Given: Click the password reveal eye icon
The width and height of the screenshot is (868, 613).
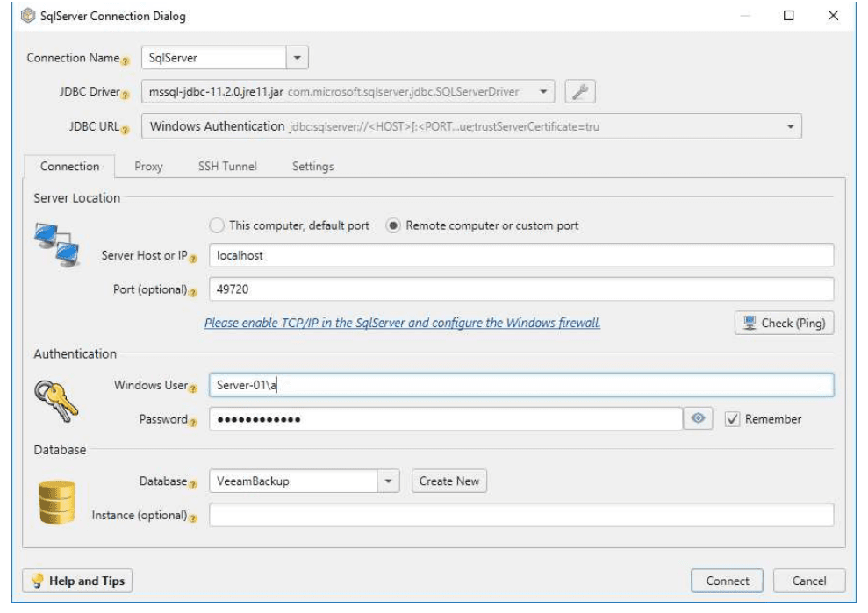Looking at the screenshot, I should point(698,418).
